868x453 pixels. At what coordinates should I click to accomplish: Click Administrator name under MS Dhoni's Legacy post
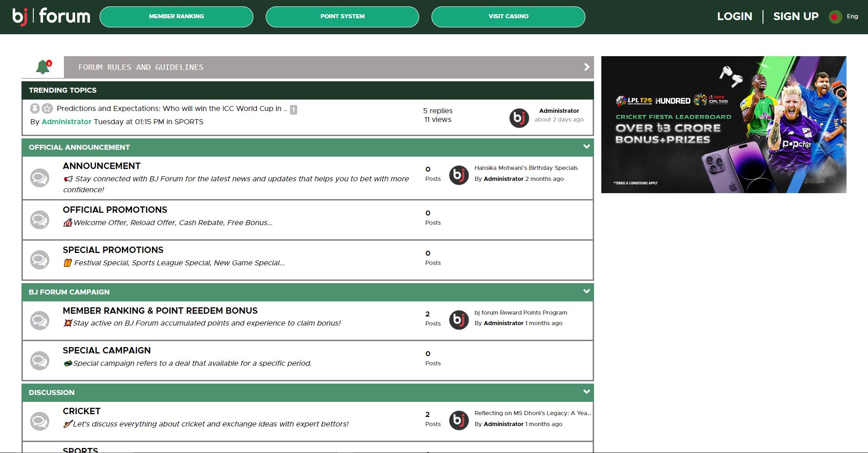[504, 424]
